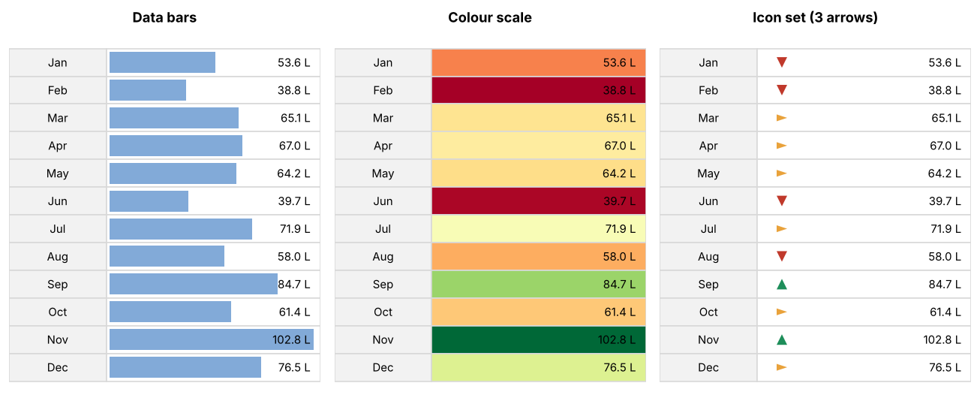Select the May label in Icon set table
The image size is (980, 404).
pyautogui.click(x=708, y=173)
